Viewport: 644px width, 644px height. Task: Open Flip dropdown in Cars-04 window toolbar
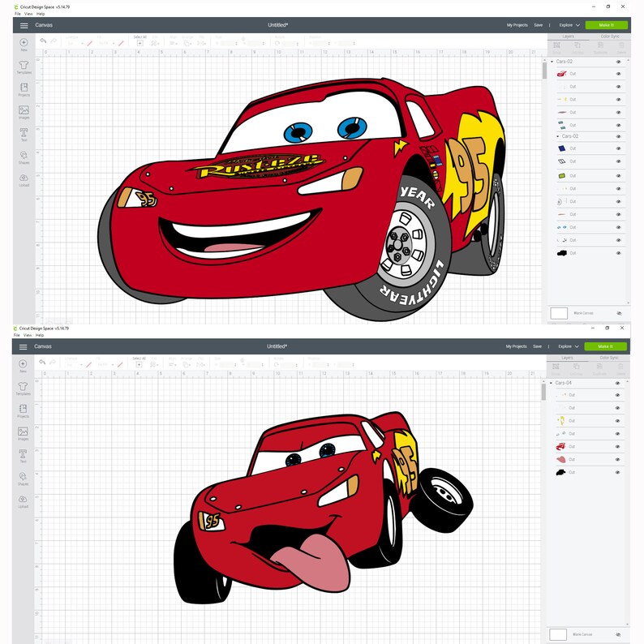(x=200, y=365)
